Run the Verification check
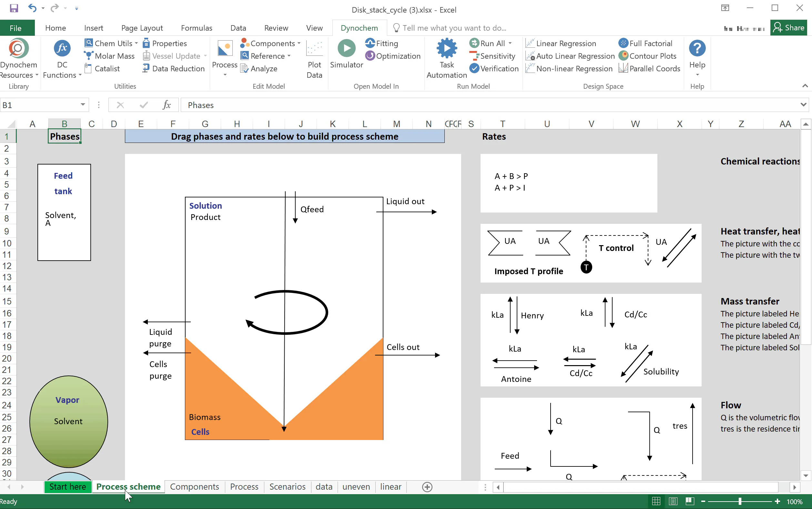812x509 pixels. 494,68
